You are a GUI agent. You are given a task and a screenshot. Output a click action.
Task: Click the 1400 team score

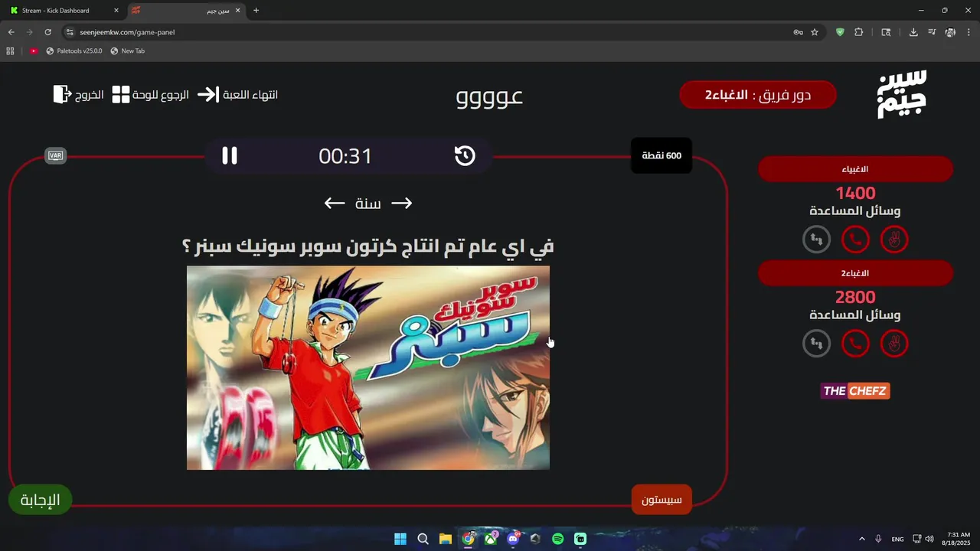click(855, 194)
